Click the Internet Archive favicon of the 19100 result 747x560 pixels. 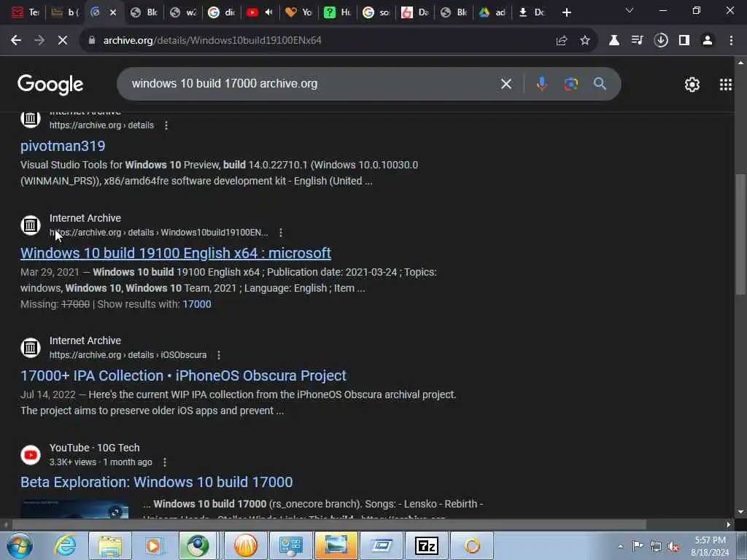pos(31,225)
